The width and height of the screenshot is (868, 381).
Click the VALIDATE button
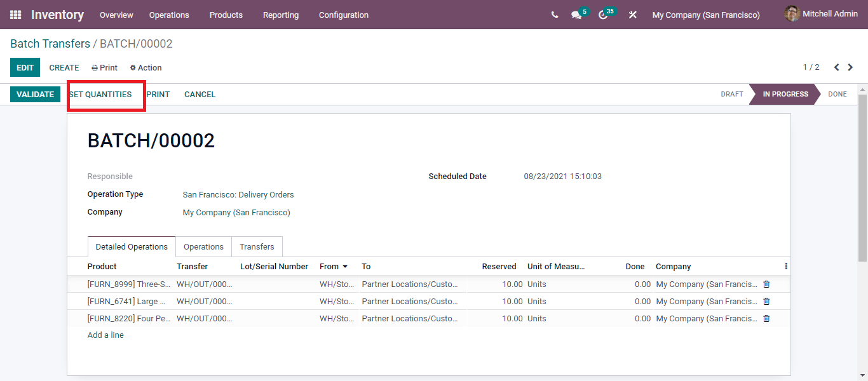[35, 94]
